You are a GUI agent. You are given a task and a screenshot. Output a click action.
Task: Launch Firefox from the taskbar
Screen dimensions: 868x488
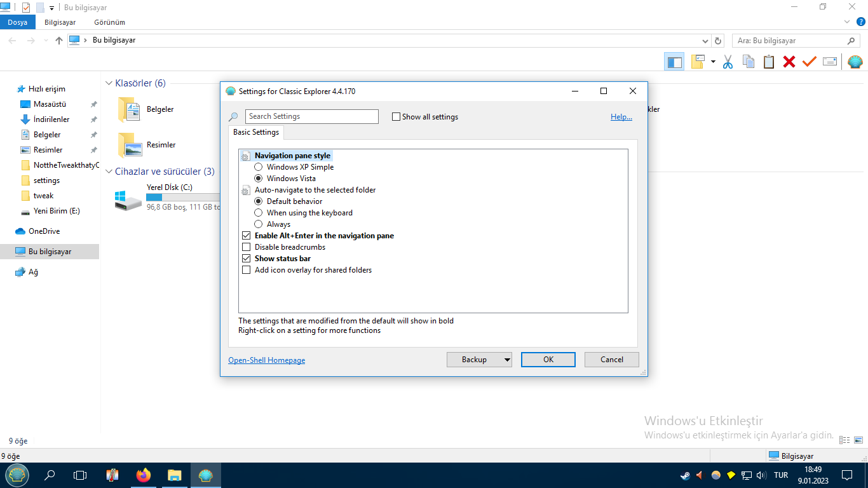[144, 475]
